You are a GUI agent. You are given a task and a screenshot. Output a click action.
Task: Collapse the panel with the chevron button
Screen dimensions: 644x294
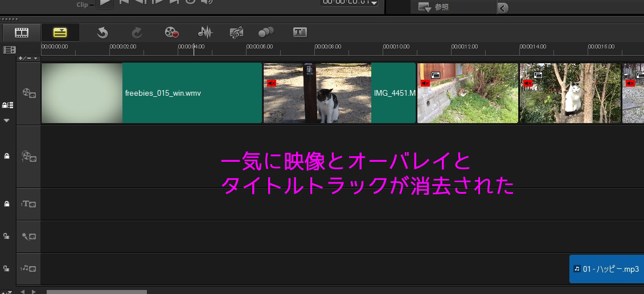point(502,7)
